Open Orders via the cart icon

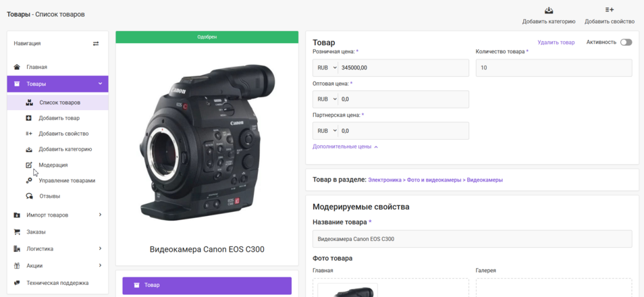click(x=18, y=232)
